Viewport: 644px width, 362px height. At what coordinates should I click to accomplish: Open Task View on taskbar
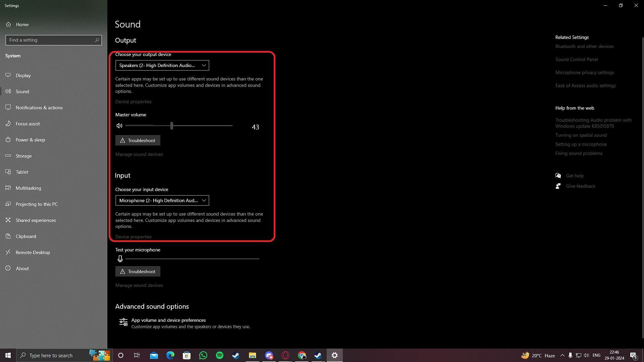pyautogui.click(x=137, y=355)
